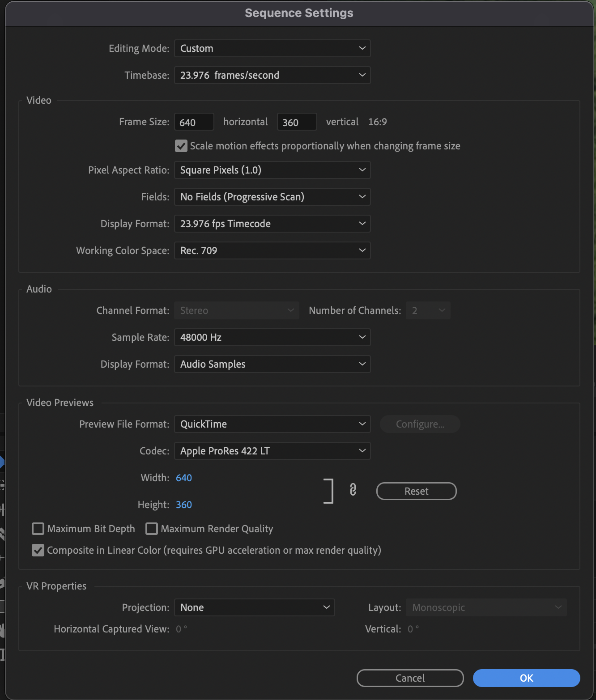Image resolution: width=596 pixels, height=700 pixels.
Task: Open the Working Color Space dropdown
Action: [x=272, y=250]
